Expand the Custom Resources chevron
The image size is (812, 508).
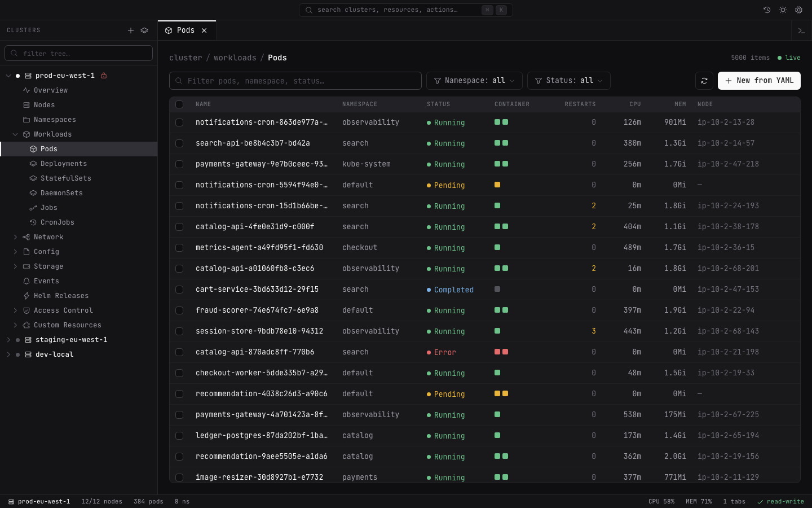coord(15,325)
